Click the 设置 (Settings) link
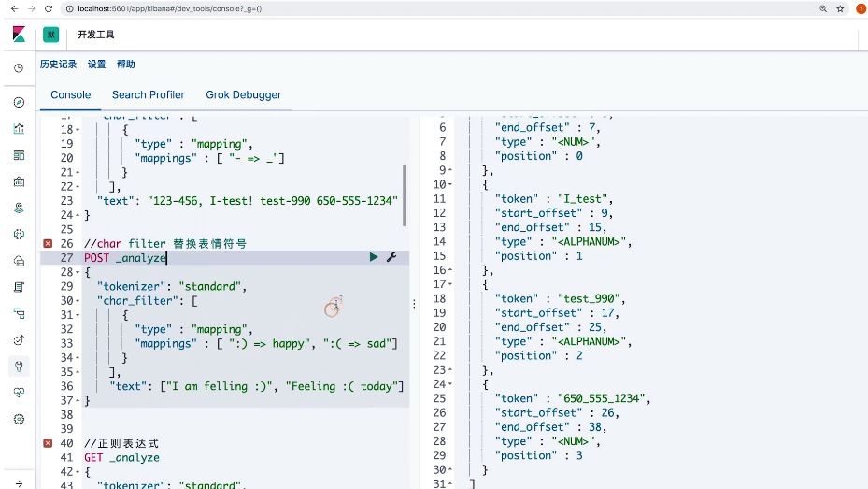Image resolution: width=868 pixels, height=489 pixels. [x=96, y=65]
